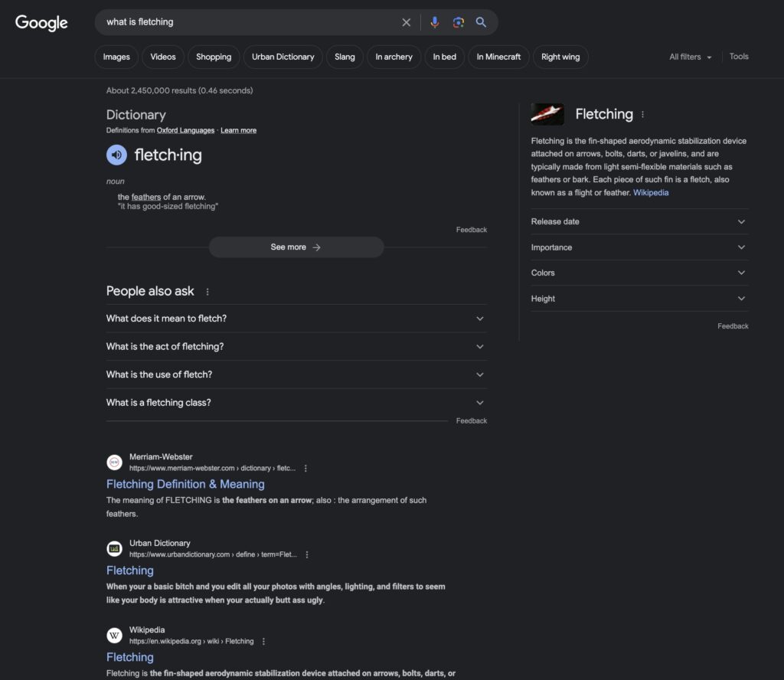
Task: Expand the Importance section
Action: coord(639,247)
